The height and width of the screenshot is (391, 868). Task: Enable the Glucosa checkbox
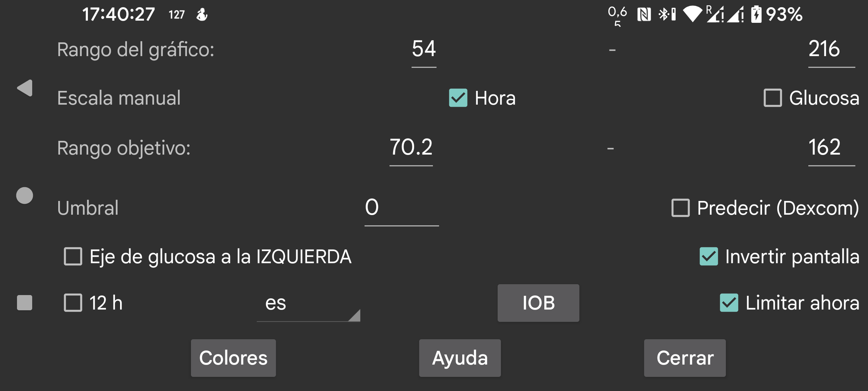click(773, 98)
